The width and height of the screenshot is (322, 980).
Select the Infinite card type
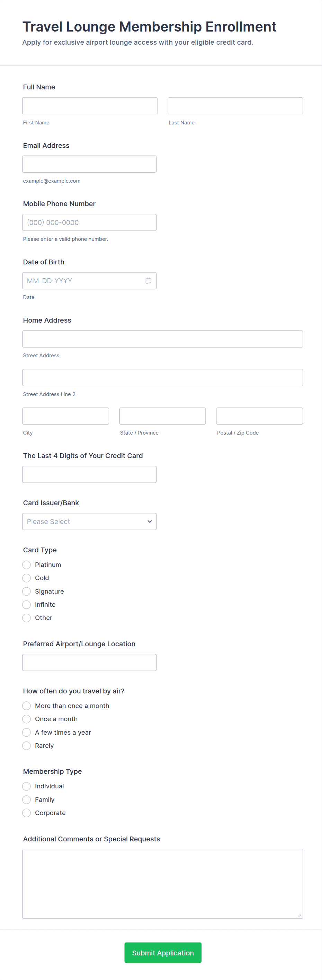[x=27, y=605]
